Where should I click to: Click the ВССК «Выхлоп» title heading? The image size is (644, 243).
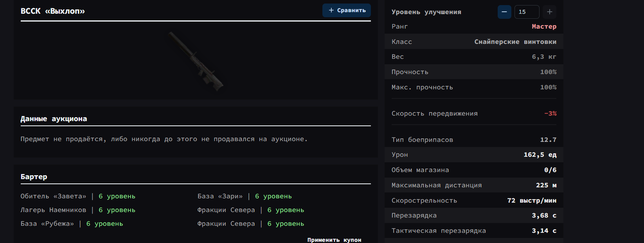click(x=53, y=11)
